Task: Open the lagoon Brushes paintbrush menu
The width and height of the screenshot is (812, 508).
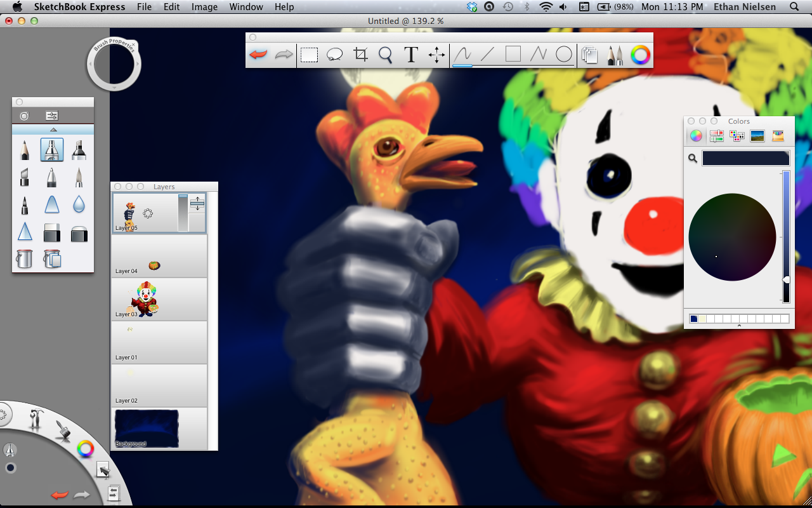Action: pos(62,431)
